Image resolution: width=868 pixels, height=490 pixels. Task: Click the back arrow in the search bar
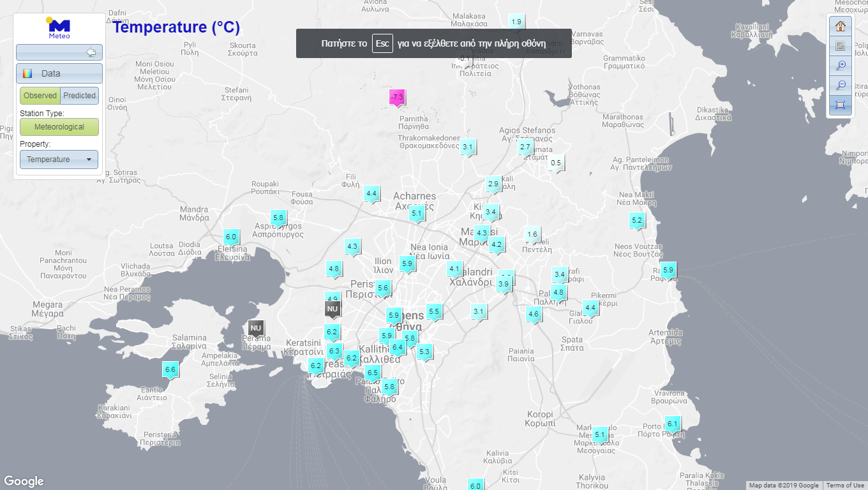pos(92,52)
